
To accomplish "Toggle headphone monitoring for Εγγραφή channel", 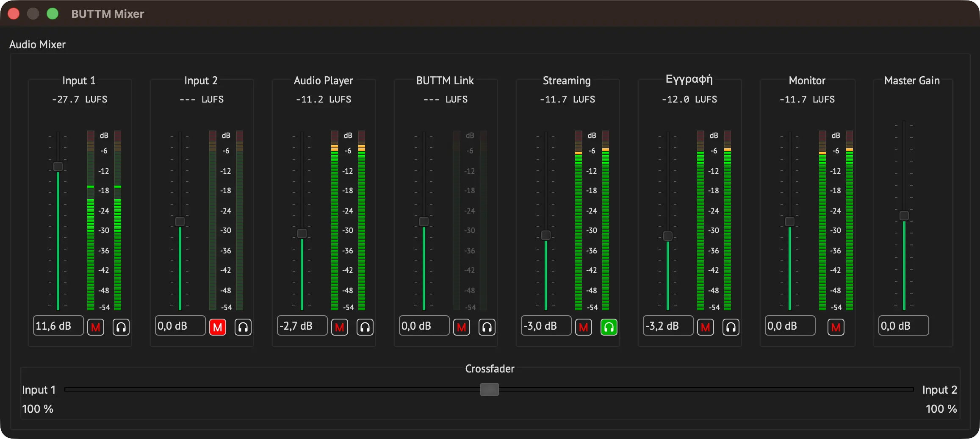I will [x=731, y=327].
